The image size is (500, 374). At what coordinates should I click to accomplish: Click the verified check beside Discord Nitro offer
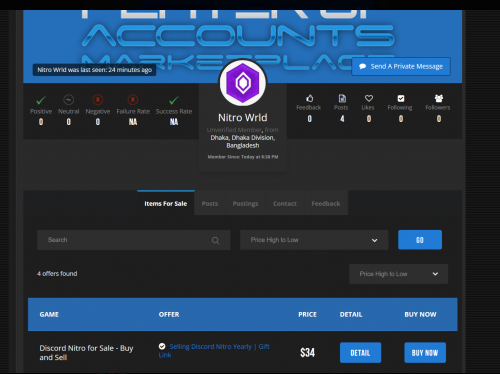coord(162,346)
